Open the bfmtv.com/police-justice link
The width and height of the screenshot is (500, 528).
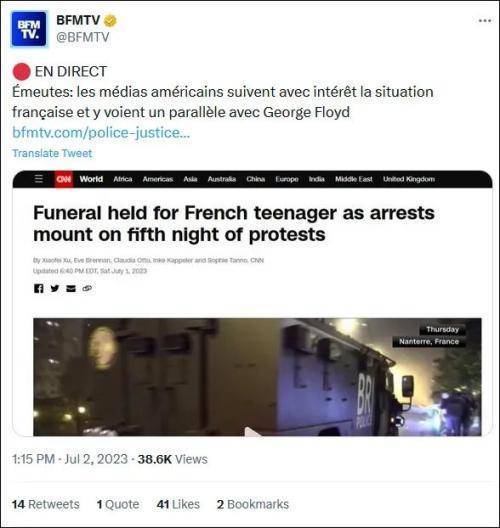pyautogui.click(x=101, y=132)
